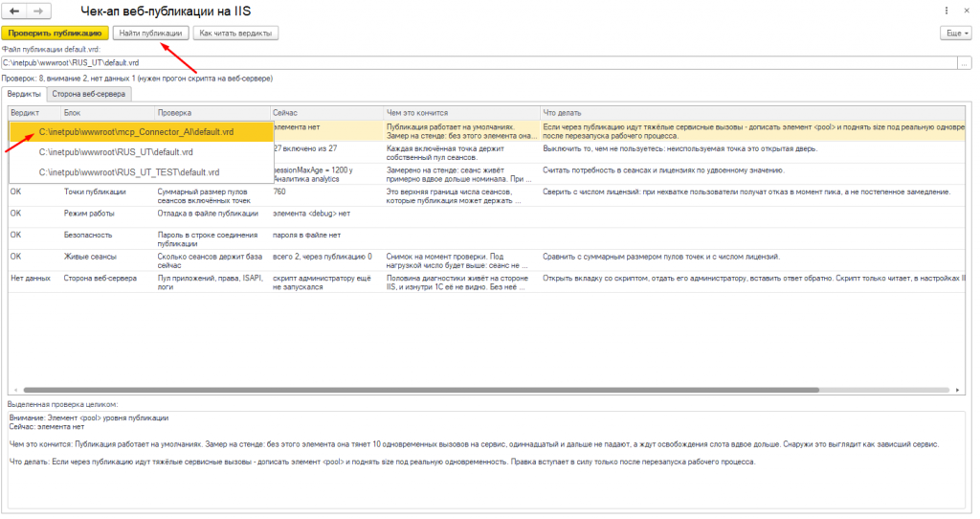Click 'Открыть вкладку со скриптом' advice cell
Screen dimensions: 980x519
752,282
